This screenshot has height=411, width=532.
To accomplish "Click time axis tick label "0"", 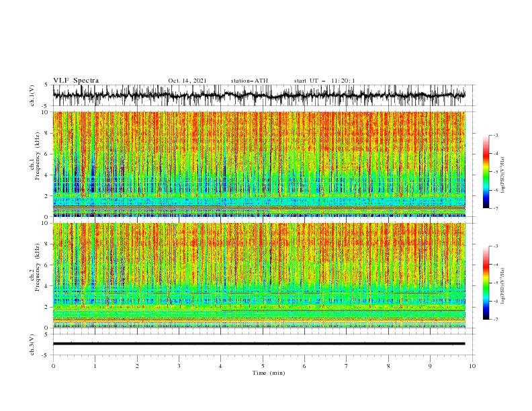I will [x=53, y=366].
